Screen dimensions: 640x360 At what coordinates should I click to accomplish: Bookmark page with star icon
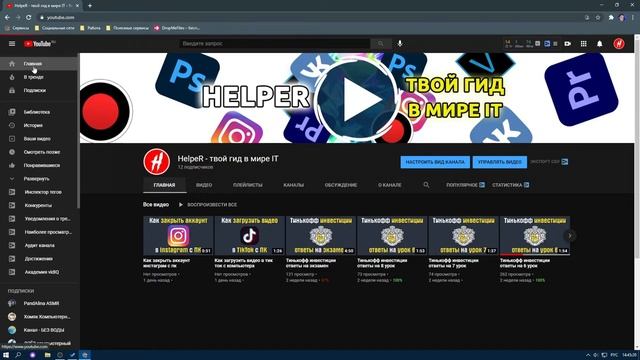(x=598, y=18)
